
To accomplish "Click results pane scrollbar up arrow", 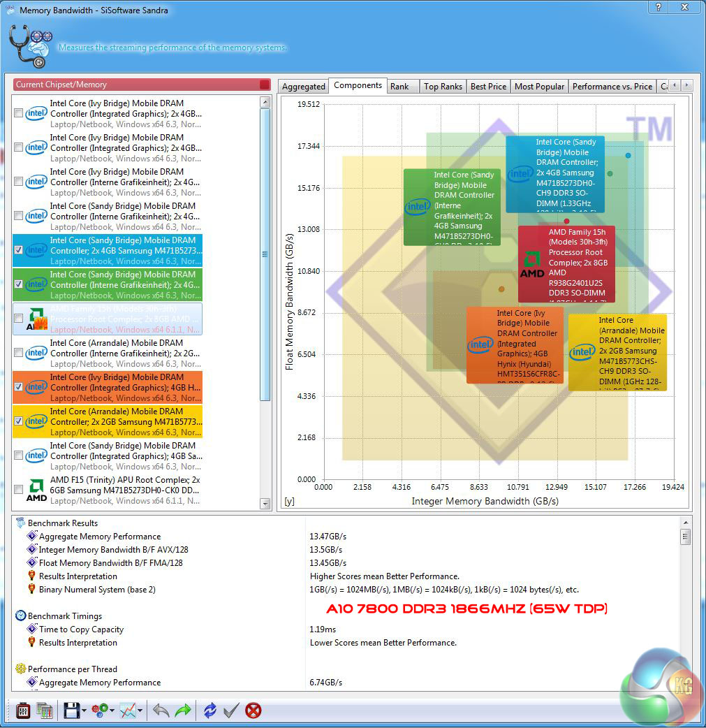I will pyautogui.click(x=686, y=523).
